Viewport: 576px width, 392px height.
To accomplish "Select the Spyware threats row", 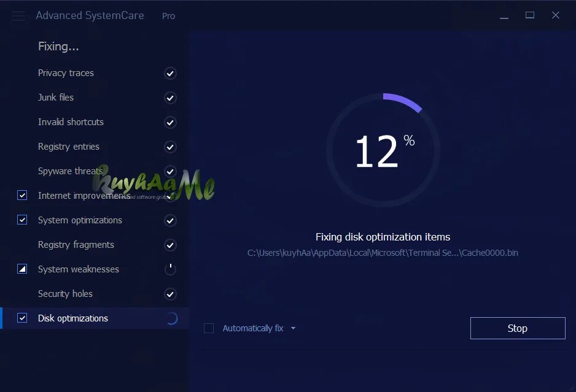I will [x=95, y=171].
